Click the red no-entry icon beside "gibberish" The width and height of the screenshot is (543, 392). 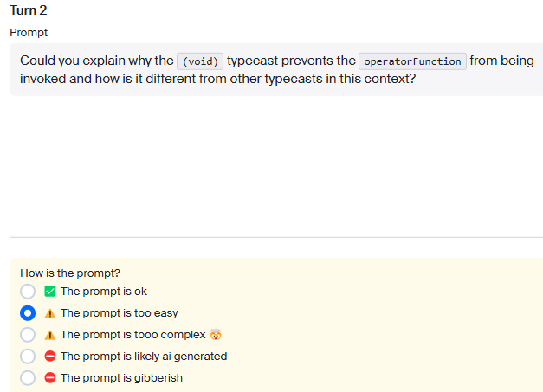coord(50,378)
